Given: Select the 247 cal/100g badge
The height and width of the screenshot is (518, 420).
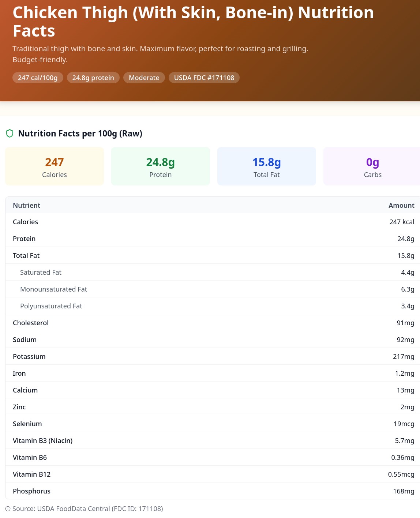Looking at the screenshot, I should 38,78.
